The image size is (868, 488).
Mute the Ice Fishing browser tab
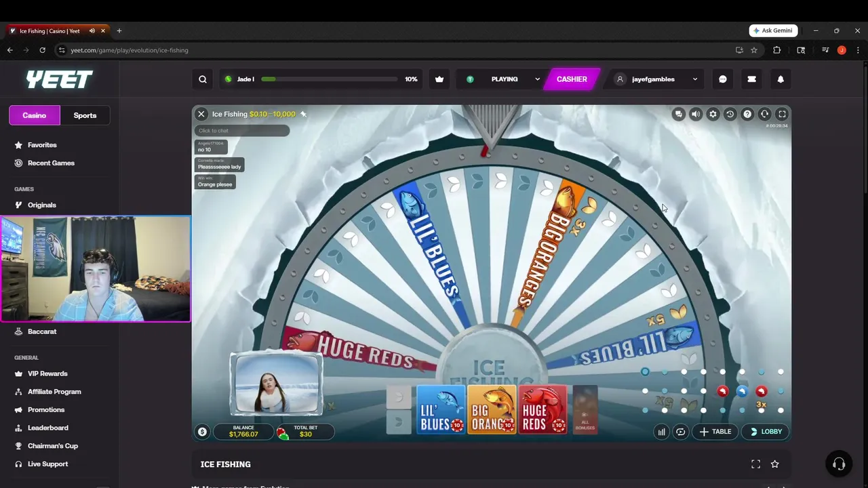(x=92, y=30)
